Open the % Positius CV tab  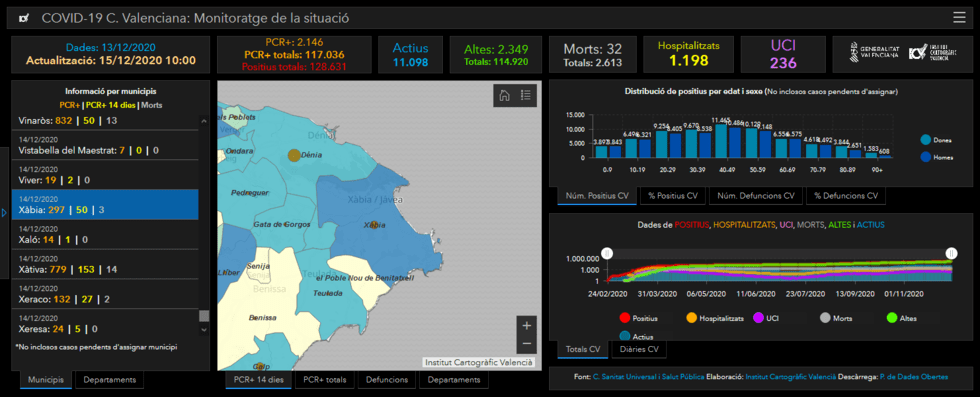[x=672, y=196]
